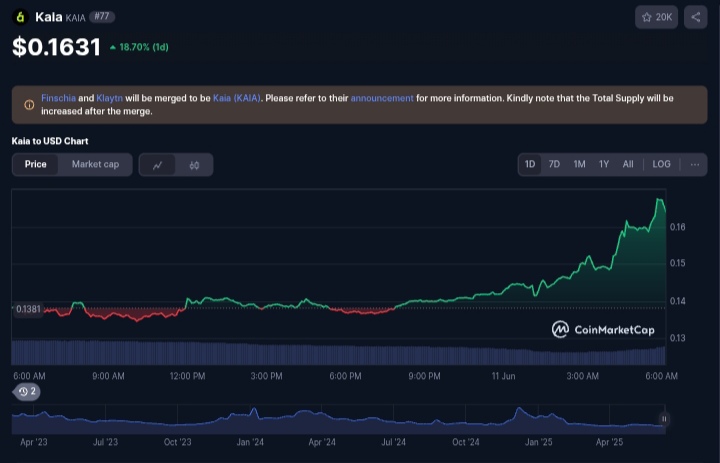Switch to line chart view icon

click(158, 165)
